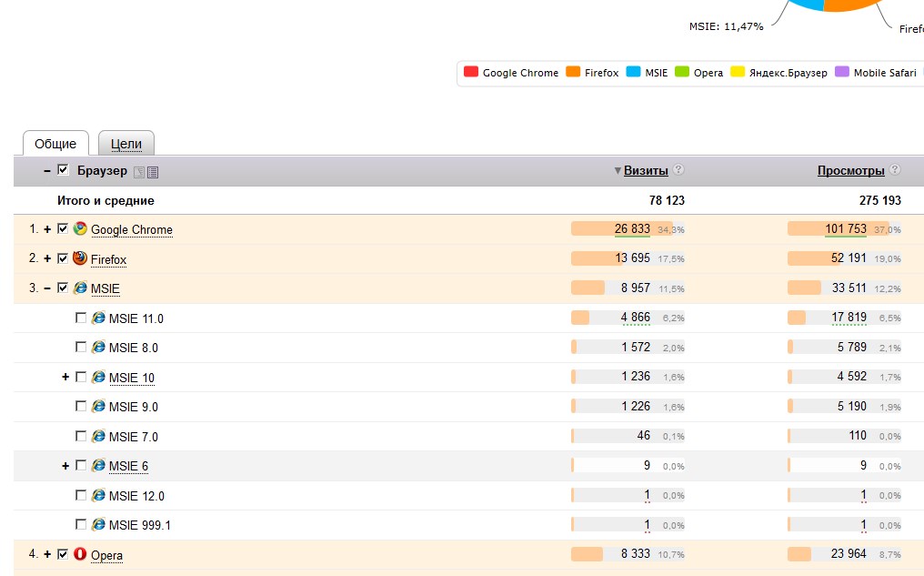This screenshot has width=924, height=576.
Task: Click the MSIE 7.0 row icon
Action: (x=98, y=436)
